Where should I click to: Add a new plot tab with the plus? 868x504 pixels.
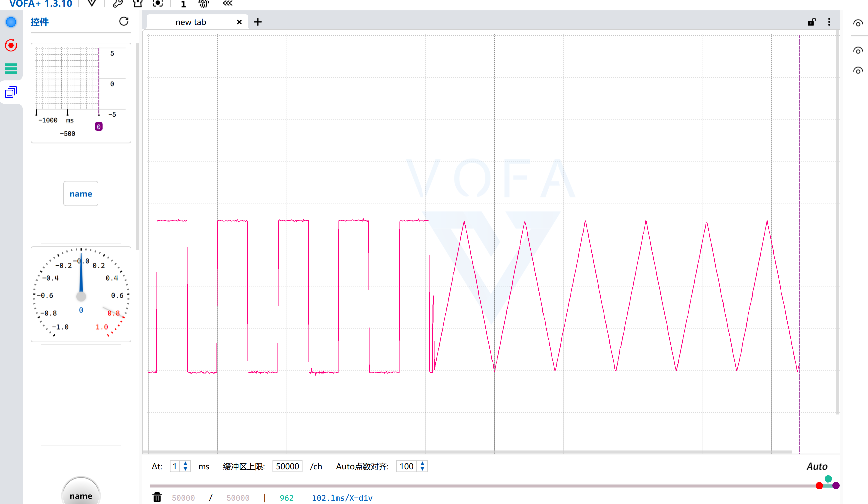(258, 22)
